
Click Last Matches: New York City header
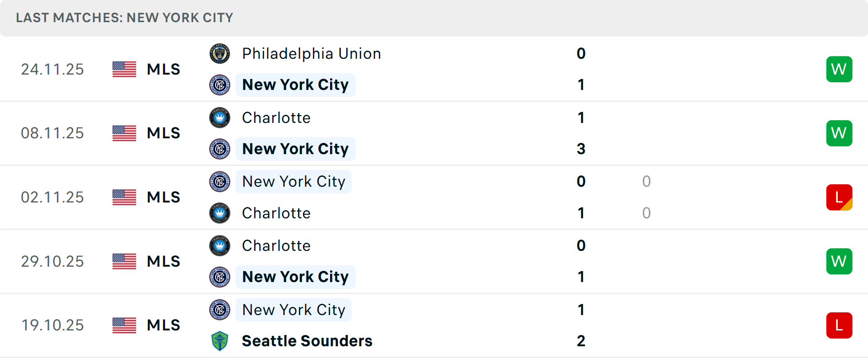124,18
